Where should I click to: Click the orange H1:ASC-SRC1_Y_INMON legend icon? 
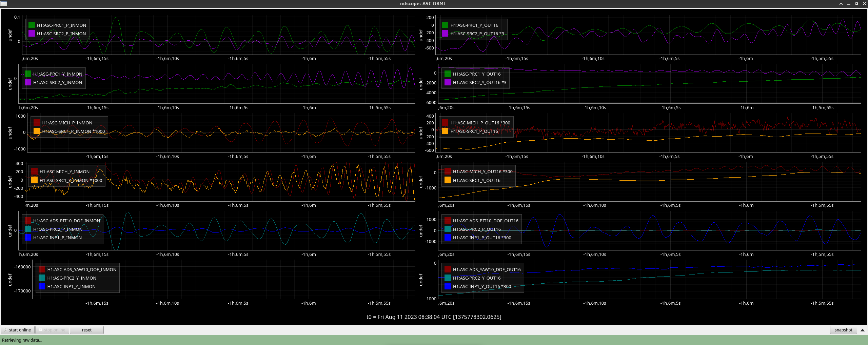tap(35, 180)
